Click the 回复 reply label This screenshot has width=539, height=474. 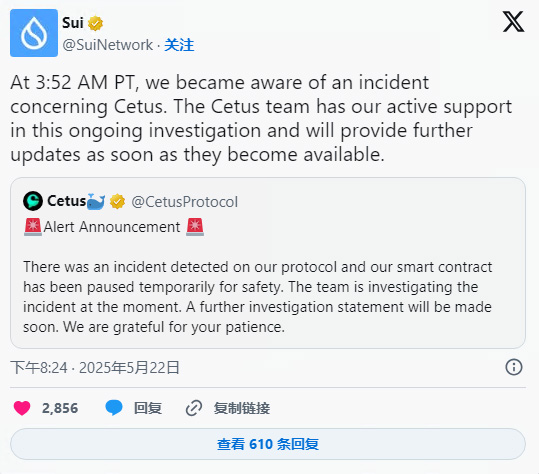click(148, 408)
